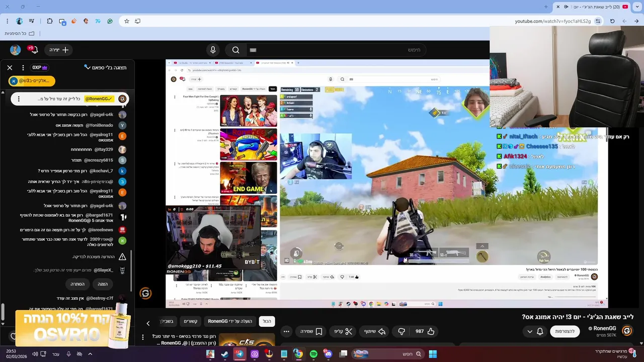
Task: Open new browser tab with plus
Action: click(546, 7)
